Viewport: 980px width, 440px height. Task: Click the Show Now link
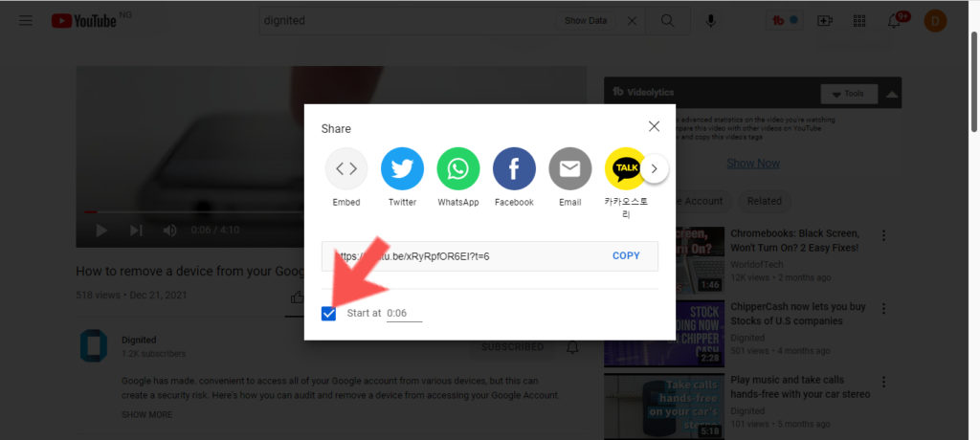coord(752,164)
